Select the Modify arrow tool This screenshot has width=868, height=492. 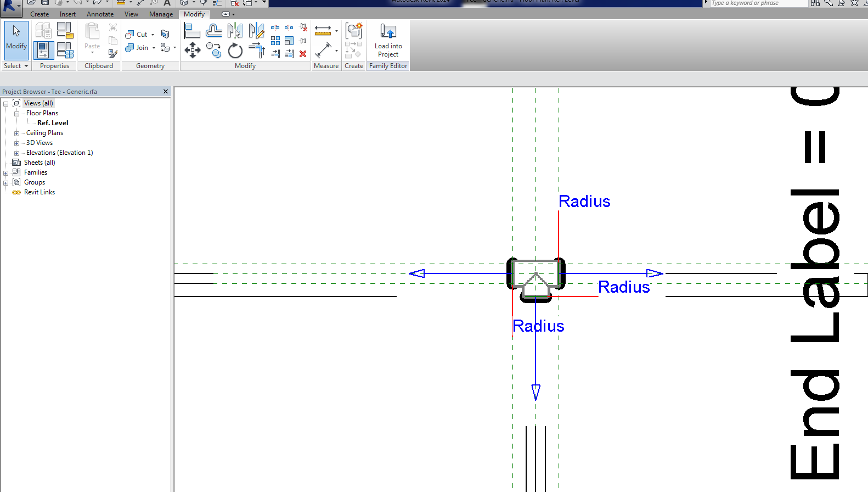[x=16, y=40]
